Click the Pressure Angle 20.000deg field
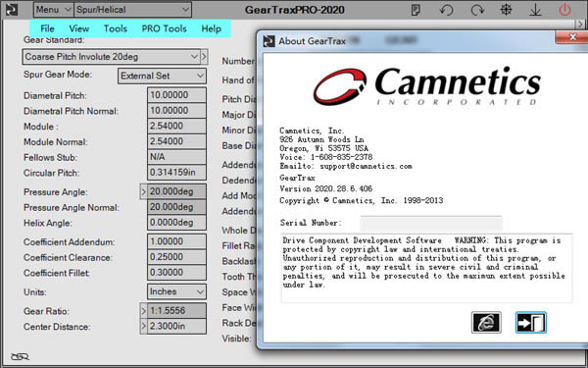This screenshot has width=588, height=368. click(x=176, y=191)
